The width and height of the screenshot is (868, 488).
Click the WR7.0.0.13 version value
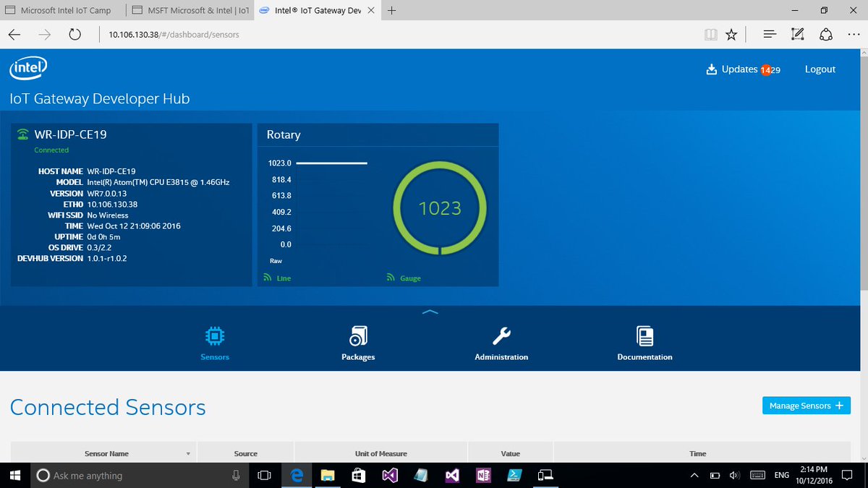pos(107,194)
